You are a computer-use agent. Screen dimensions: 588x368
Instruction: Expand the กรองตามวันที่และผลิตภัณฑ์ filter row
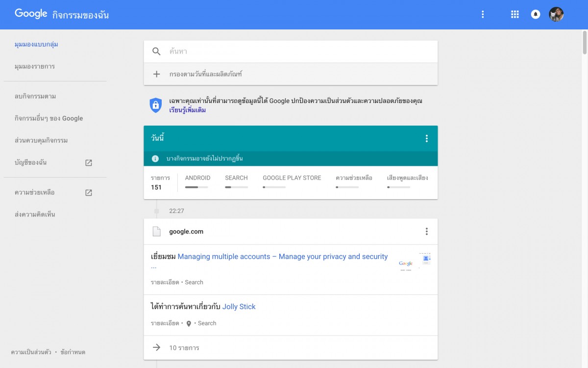pos(291,74)
